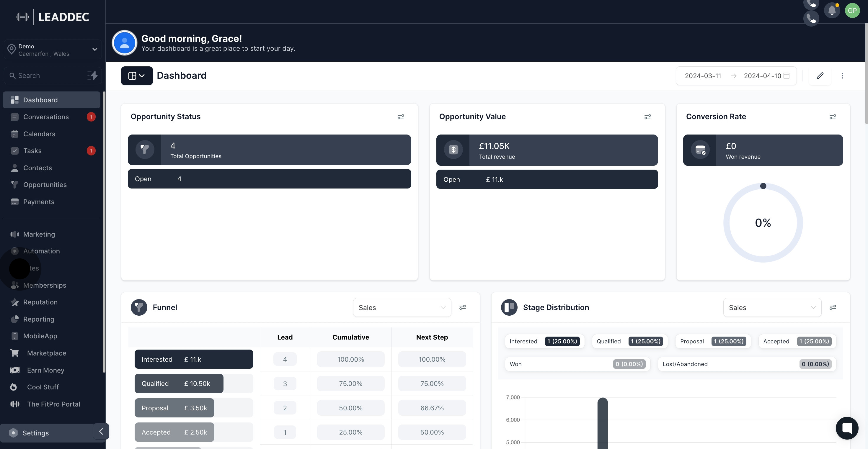
Task: Click the LEADDEC logo
Action: click(x=53, y=17)
